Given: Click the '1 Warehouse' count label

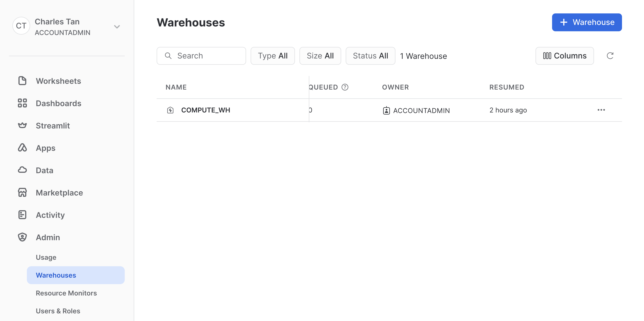Looking at the screenshot, I should coord(423,56).
